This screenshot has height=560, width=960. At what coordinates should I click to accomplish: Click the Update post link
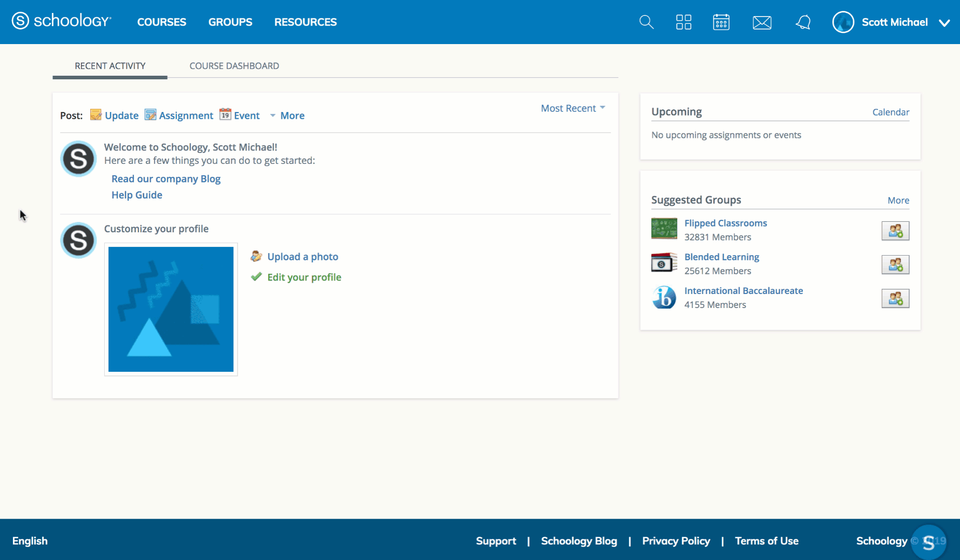121,116
